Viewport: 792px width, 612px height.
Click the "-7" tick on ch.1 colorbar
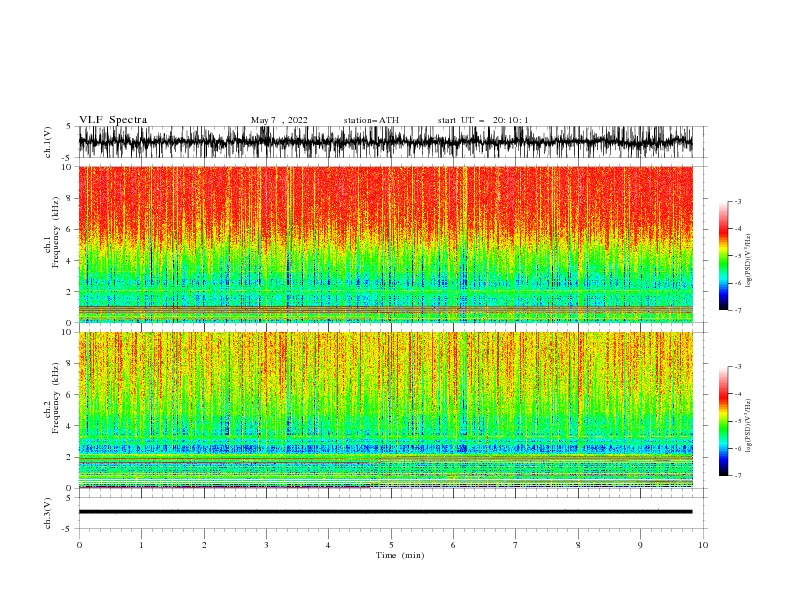point(738,310)
